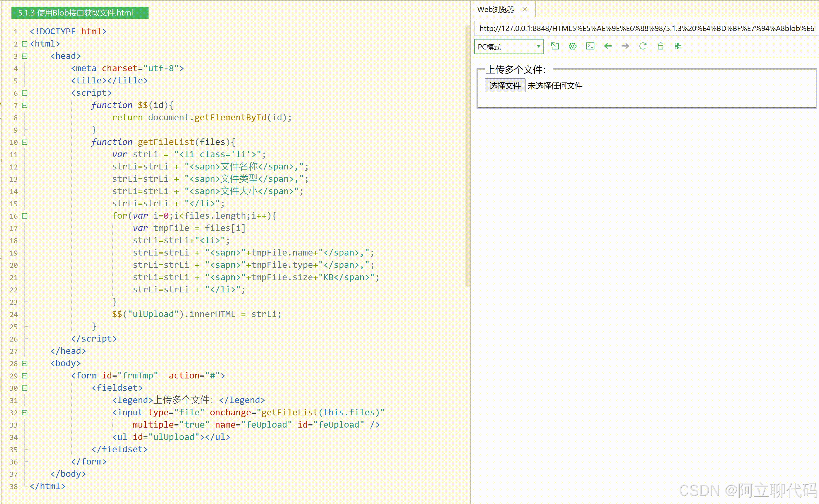Click the 选择文件 button
819x504 pixels.
(x=505, y=86)
